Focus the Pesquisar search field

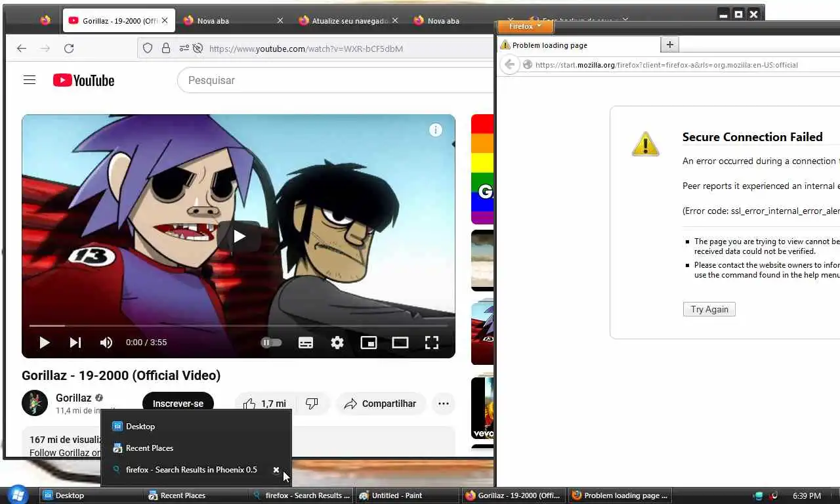point(335,80)
